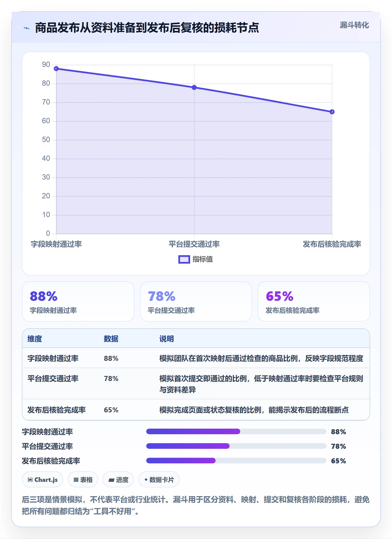The width and height of the screenshot is (392, 539).
Task: Click the title 商品发布从资料准备到发布后复核的损耗节点
Action: coord(147,28)
